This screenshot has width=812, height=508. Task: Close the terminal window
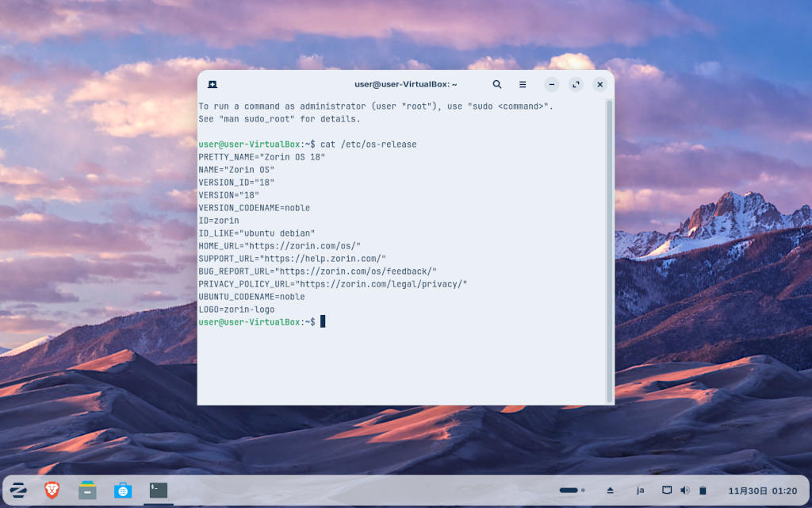[x=600, y=84]
